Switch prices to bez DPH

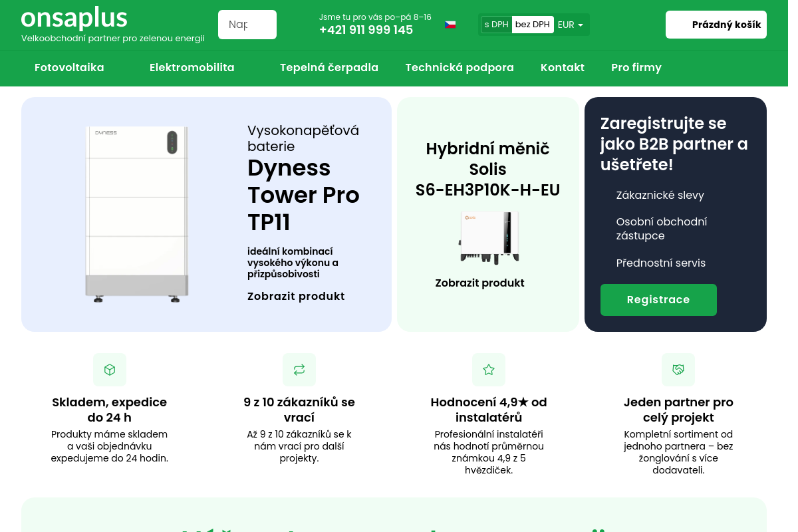[x=533, y=25]
